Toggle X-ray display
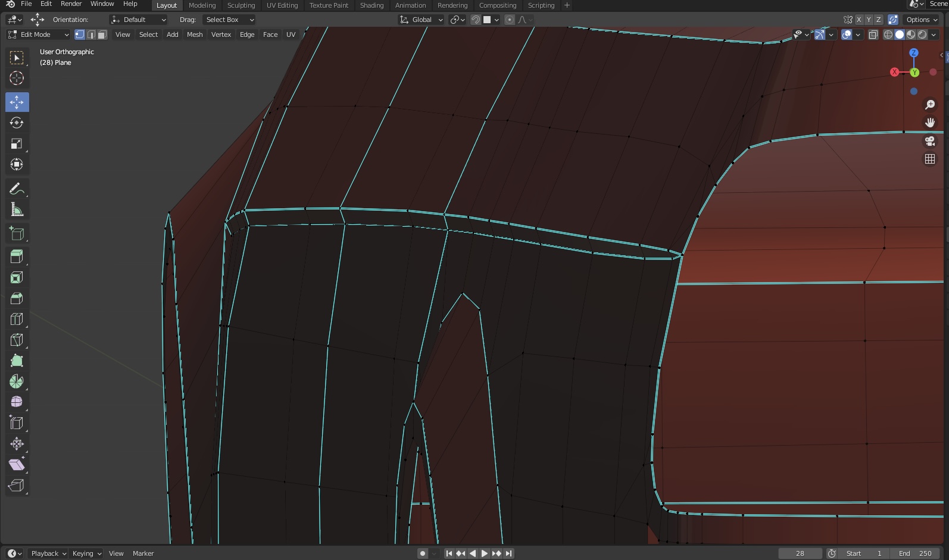This screenshot has width=949, height=560. point(873,35)
